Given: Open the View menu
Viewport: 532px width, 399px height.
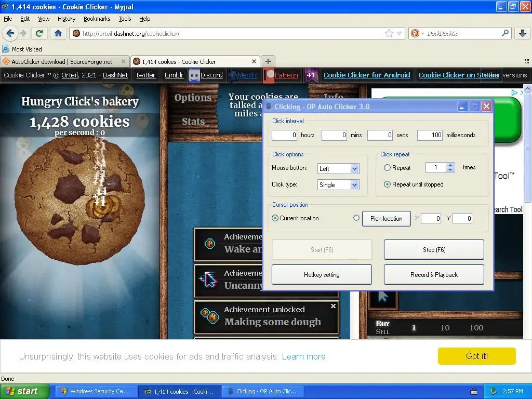Looking at the screenshot, I should (44, 19).
